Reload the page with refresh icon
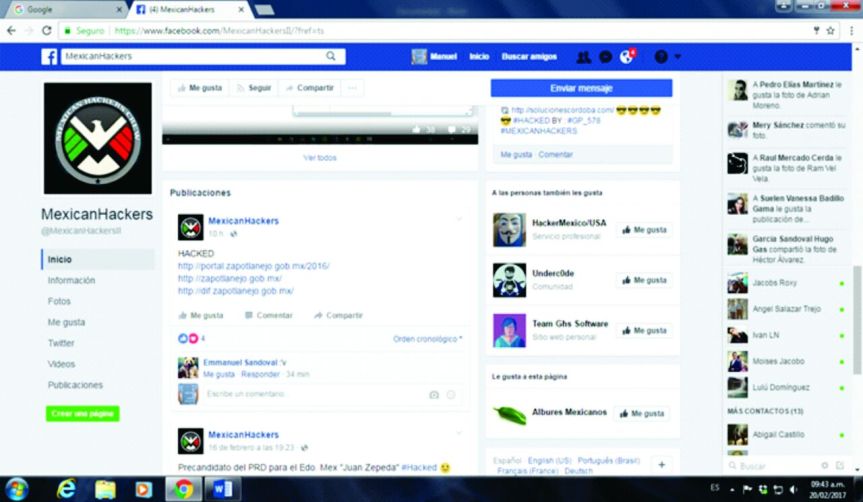This screenshot has height=502, width=863. (x=47, y=31)
